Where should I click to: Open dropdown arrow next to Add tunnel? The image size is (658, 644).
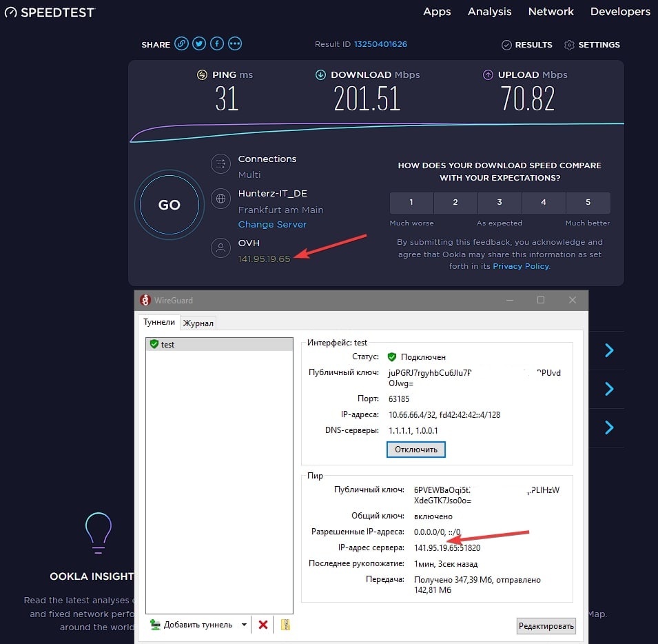pos(244,625)
